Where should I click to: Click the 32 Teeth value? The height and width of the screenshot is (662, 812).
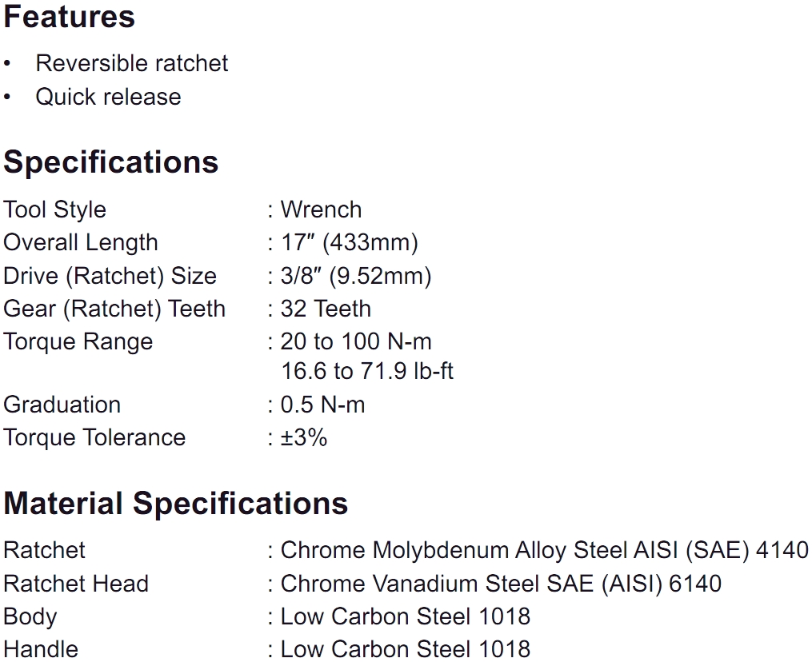tap(326, 309)
